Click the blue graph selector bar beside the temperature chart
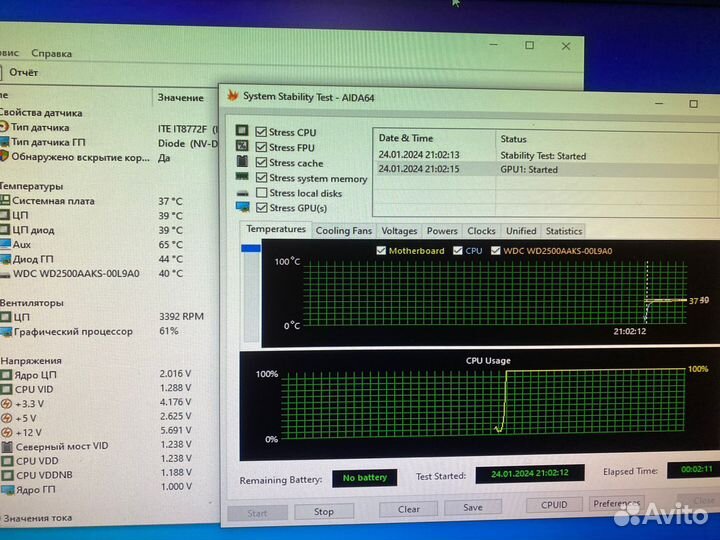The width and height of the screenshot is (720, 540). 251,248
